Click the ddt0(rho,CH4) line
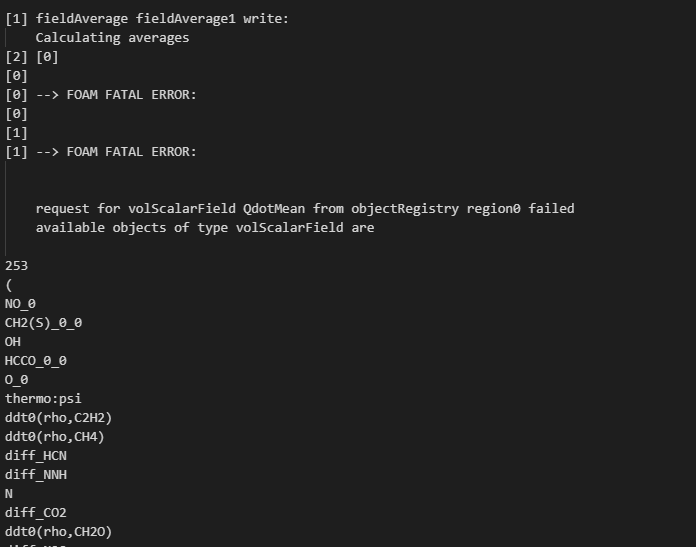The width and height of the screenshot is (696, 547). 55,437
